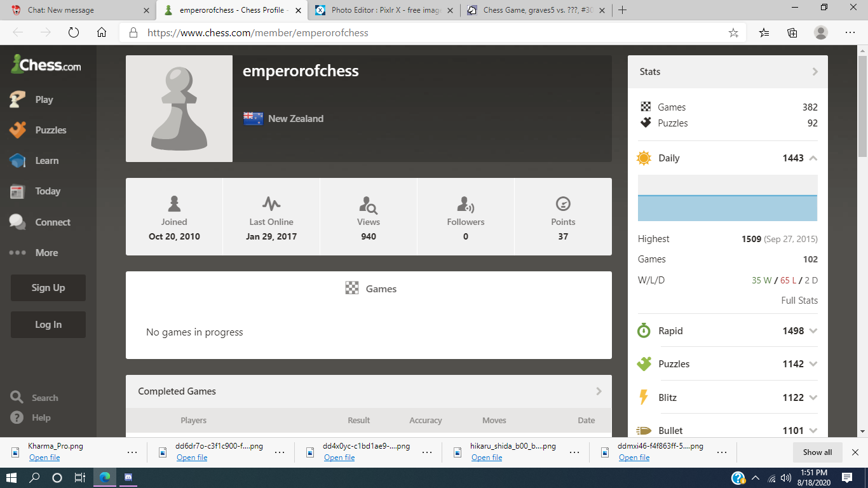Click the emperorofchess profile avatar image

(x=179, y=109)
